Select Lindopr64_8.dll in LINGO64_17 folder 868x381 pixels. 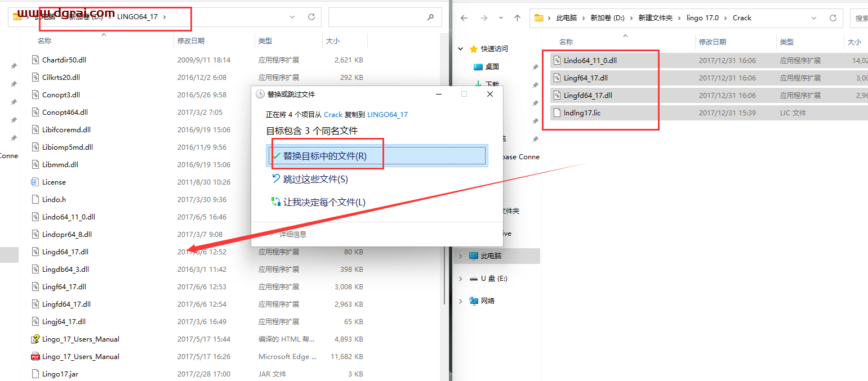click(x=66, y=234)
